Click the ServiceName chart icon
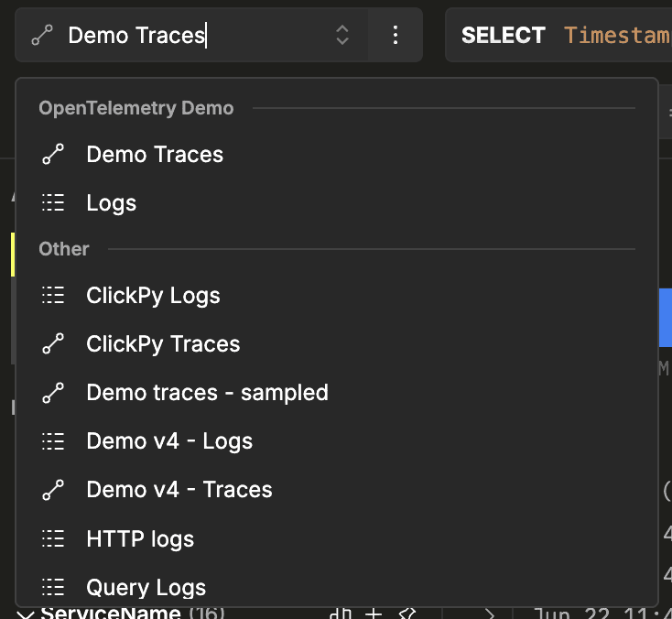Screen dimensions: 672x619 click(341, 614)
